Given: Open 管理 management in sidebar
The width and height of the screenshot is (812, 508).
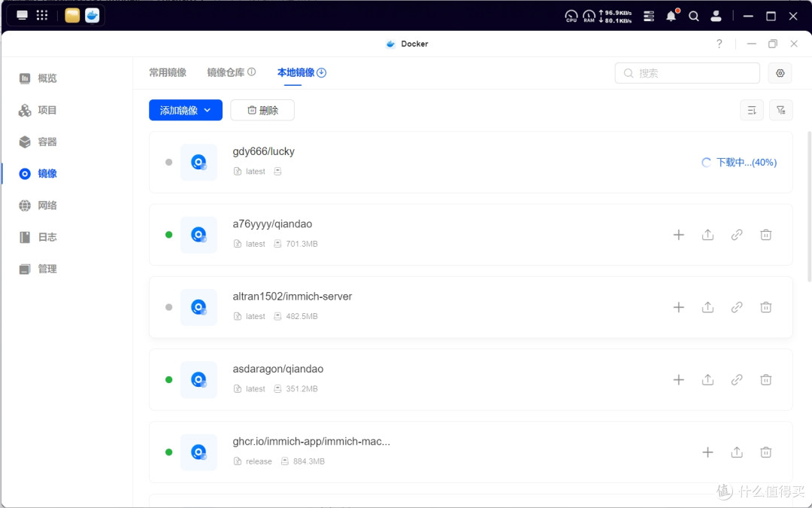Looking at the screenshot, I should click(x=38, y=269).
